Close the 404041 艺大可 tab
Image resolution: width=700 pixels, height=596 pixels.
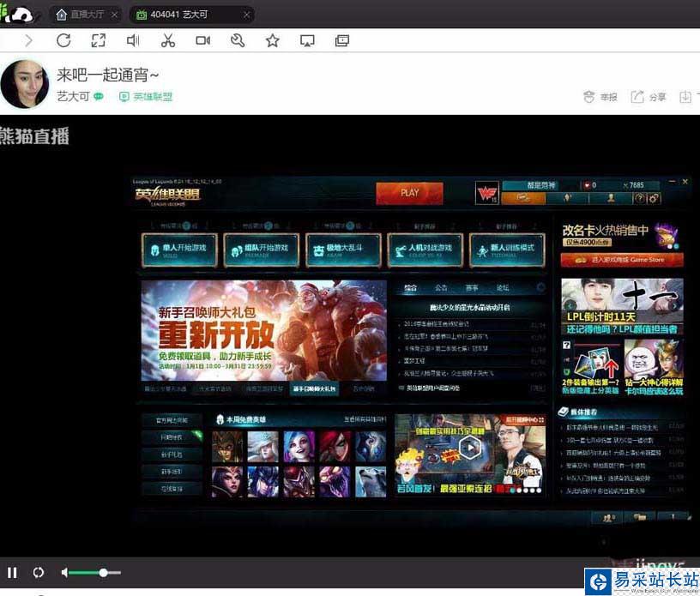click(x=246, y=15)
